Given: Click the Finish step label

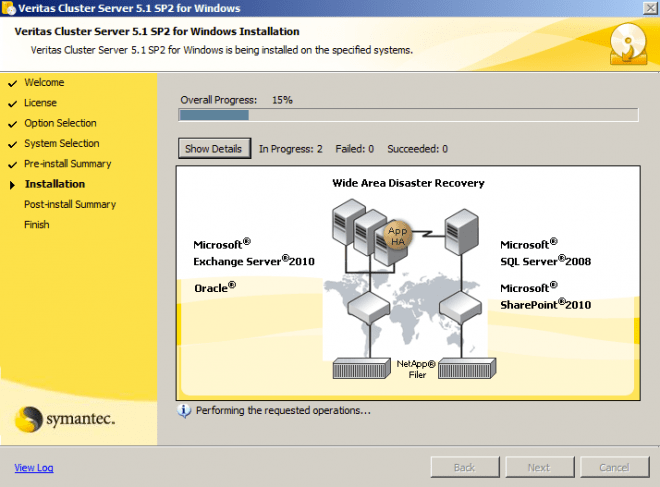Looking at the screenshot, I should (37, 224).
